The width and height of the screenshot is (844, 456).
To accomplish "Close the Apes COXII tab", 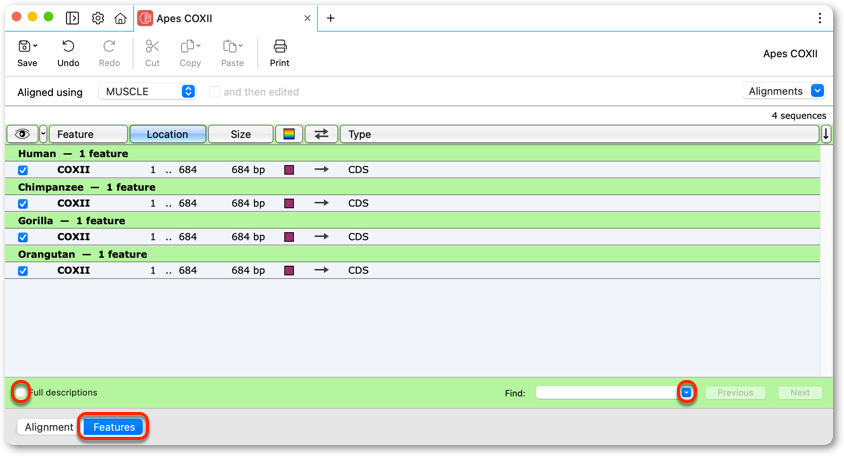I will tap(307, 18).
